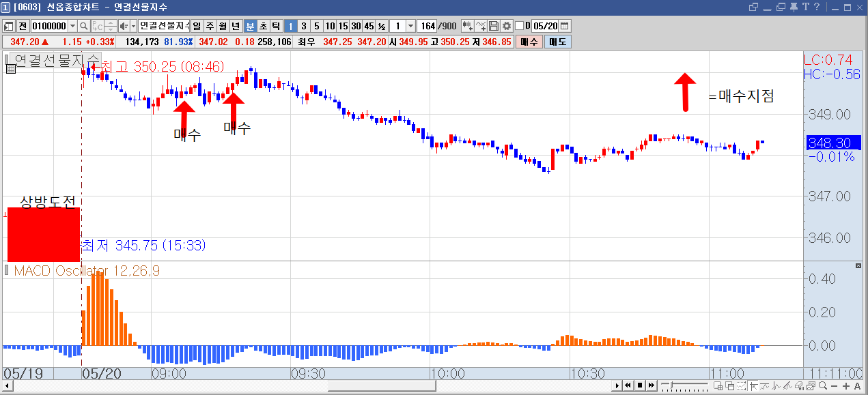Open the calendar date picker icon

point(565,26)
